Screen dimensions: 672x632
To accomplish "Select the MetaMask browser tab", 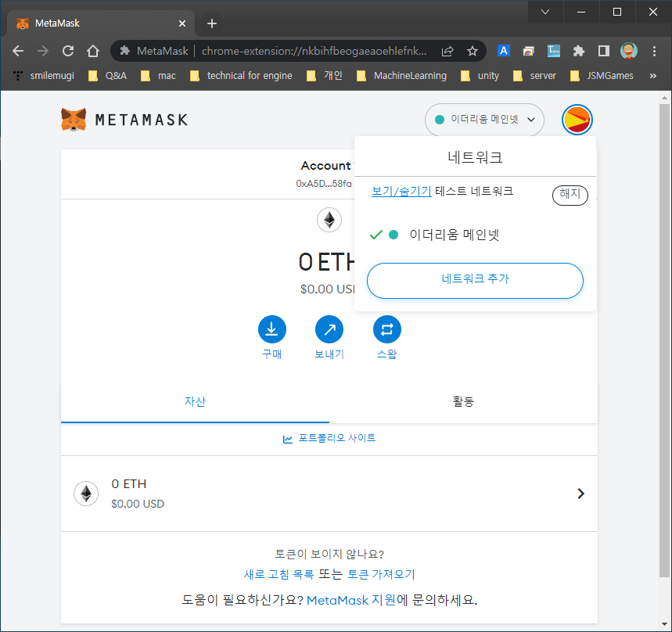I will pos(101,23).
